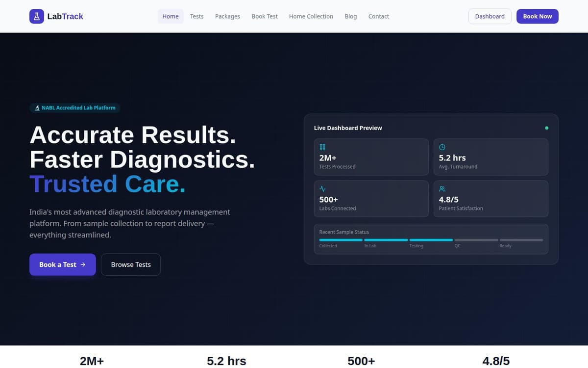Click the Faster Diagnostics. heading line
The image size is (588, 368).
tap(143, 159)
